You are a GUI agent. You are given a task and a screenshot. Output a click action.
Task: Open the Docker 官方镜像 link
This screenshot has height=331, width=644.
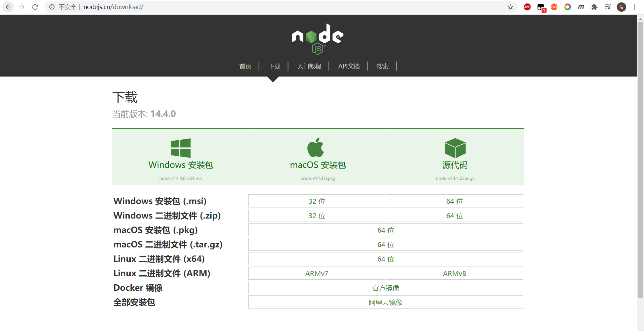pyautogui.click(x=385, y=288)
